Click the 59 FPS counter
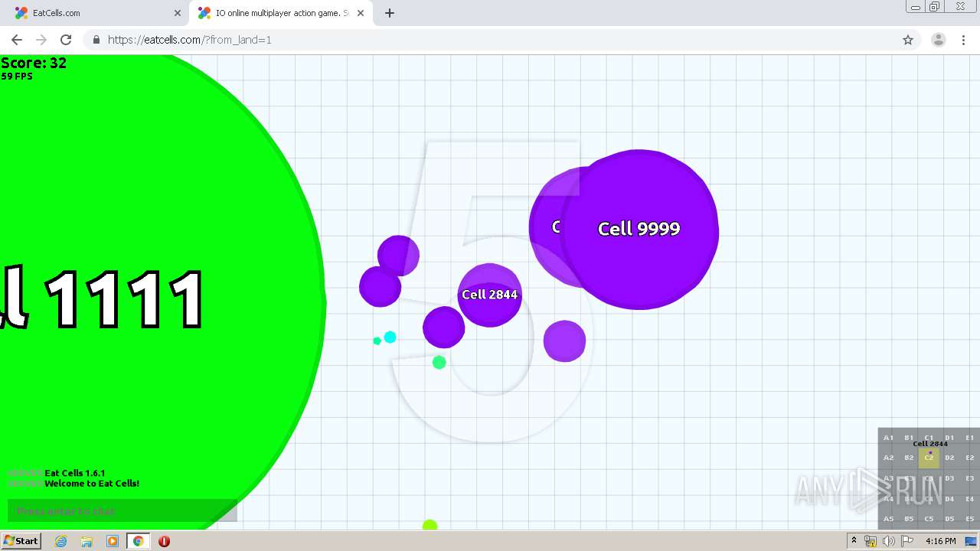 17,77
